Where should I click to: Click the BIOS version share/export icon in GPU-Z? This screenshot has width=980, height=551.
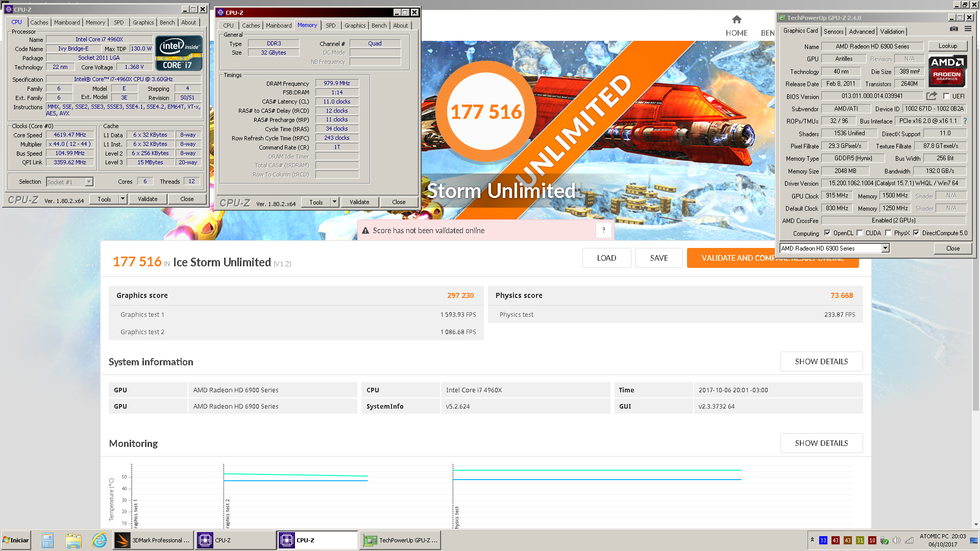click(932, 96)
